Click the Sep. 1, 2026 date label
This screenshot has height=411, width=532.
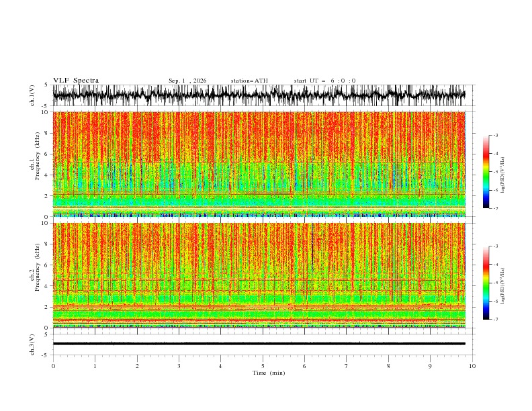pyautogui.click(x=187, y=81)
